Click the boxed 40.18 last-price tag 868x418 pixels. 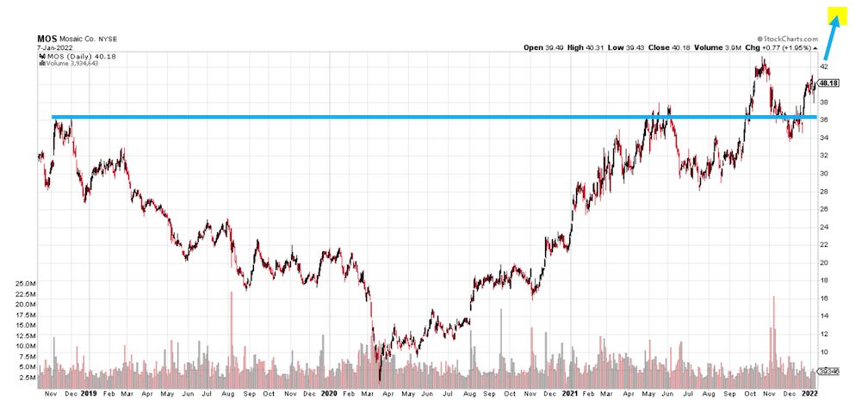828,83
